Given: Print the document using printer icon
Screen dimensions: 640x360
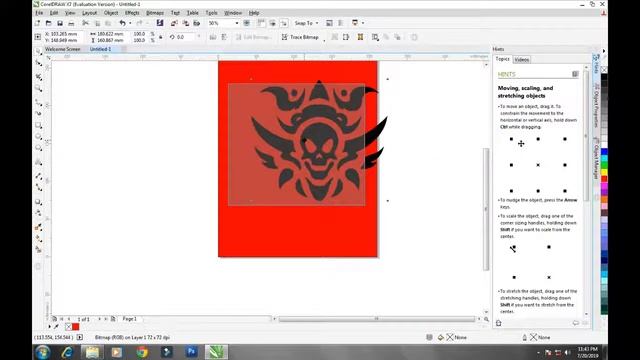Looking at the screenshot, I should point(71,23).
